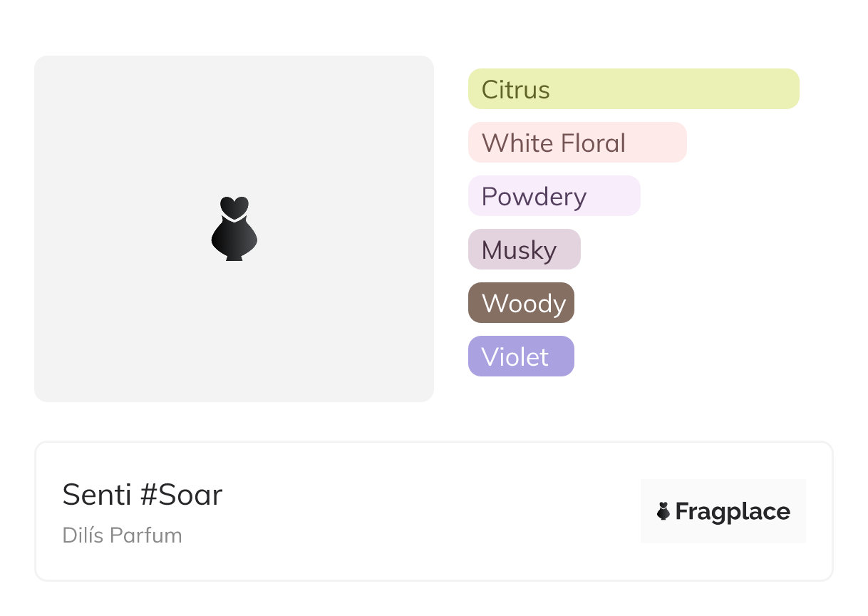
Task: Select the Citrus accord bar
Action: coord(633,89)
